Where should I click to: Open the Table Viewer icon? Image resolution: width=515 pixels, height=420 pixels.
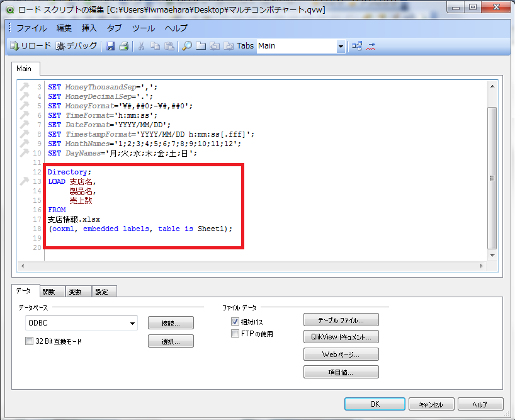(357, 46)
